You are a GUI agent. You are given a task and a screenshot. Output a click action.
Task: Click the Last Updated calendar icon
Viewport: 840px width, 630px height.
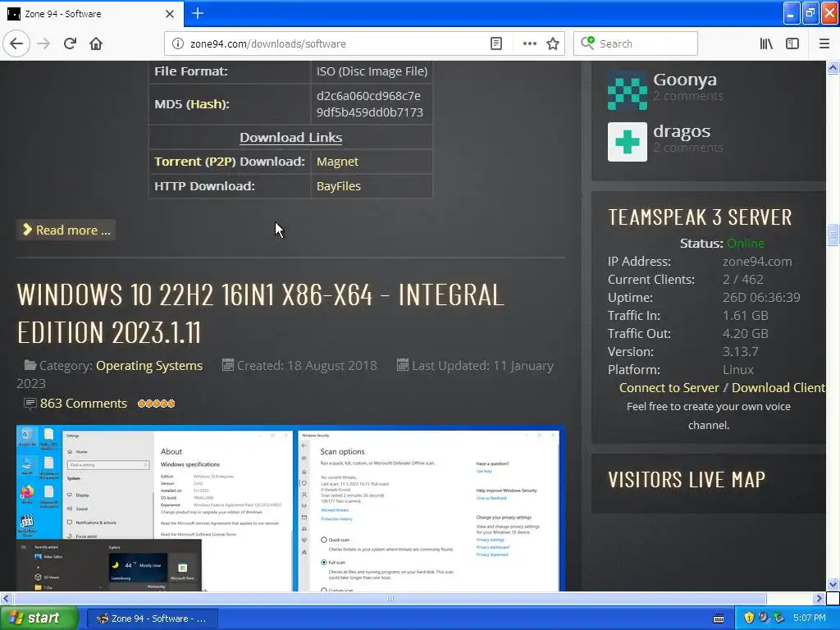tap(402, 365)
